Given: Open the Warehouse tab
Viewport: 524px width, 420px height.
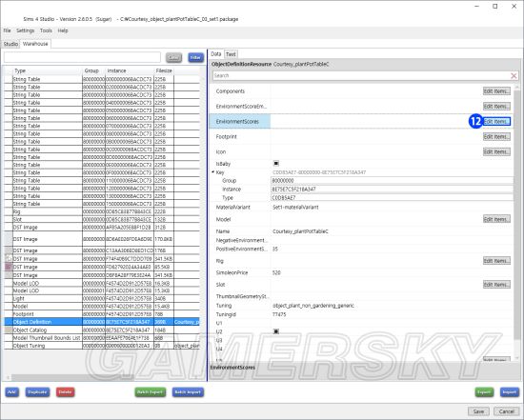Looking at the screenshot, I should [x=35, y=44].
